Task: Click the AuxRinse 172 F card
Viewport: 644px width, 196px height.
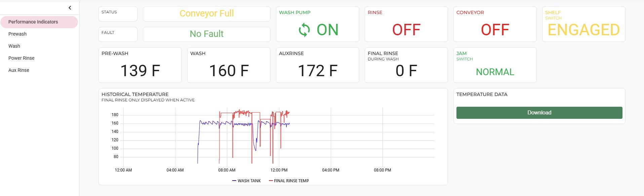Action: pos(317,65)
